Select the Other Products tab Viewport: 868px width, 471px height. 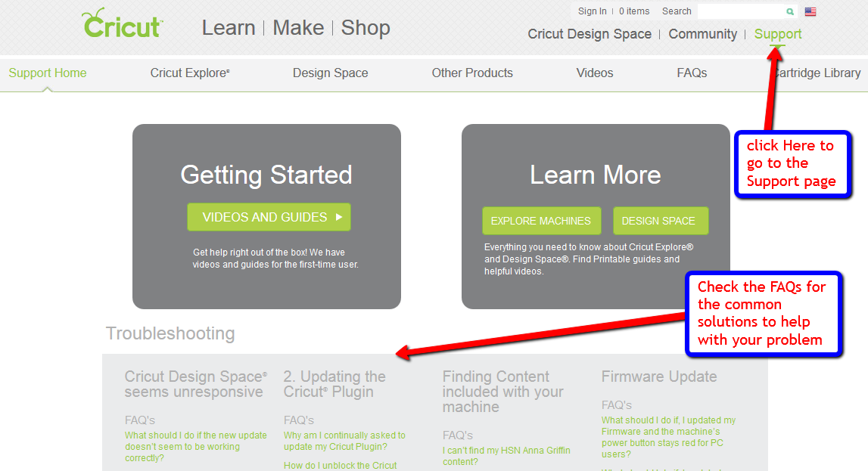pyautogui.click(x=472, y=73)
